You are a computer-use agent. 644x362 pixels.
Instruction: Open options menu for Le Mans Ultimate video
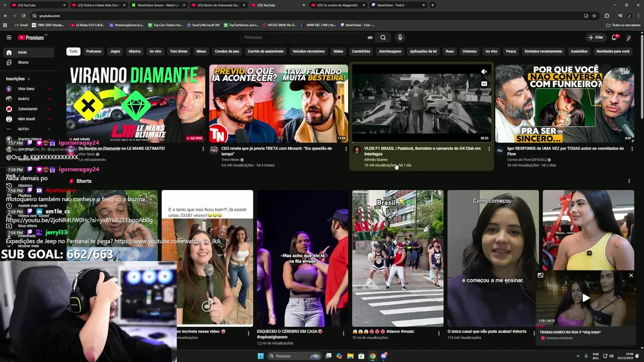point(203,149)
